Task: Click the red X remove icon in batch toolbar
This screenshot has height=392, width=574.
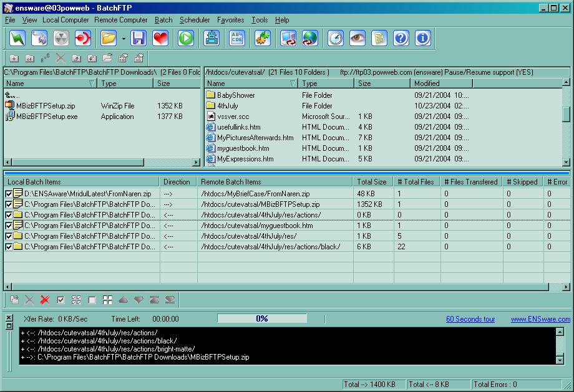Action: click(x=45, y=300)
